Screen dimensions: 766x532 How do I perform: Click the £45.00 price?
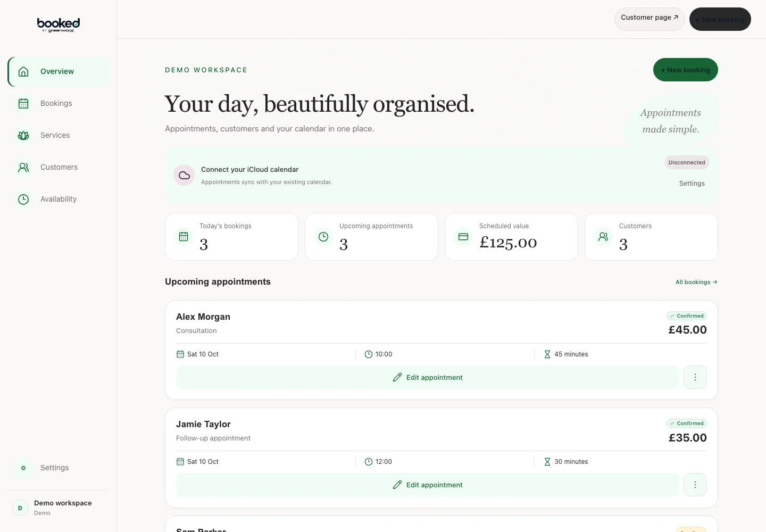(688, 330)
